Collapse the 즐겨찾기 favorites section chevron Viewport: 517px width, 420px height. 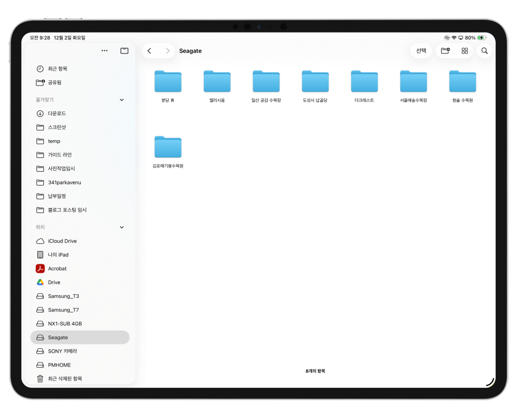pos(121,100)
